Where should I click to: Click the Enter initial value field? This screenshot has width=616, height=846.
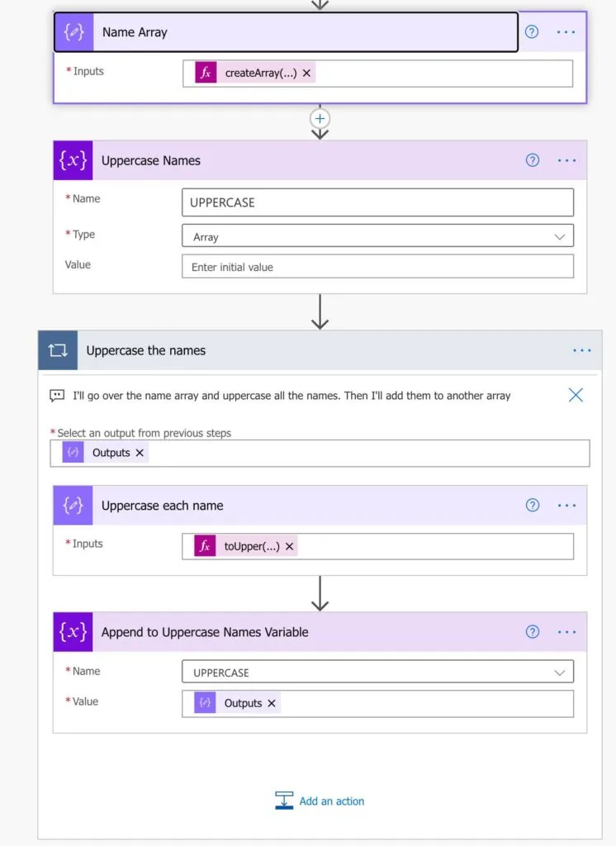pos(377,267)
